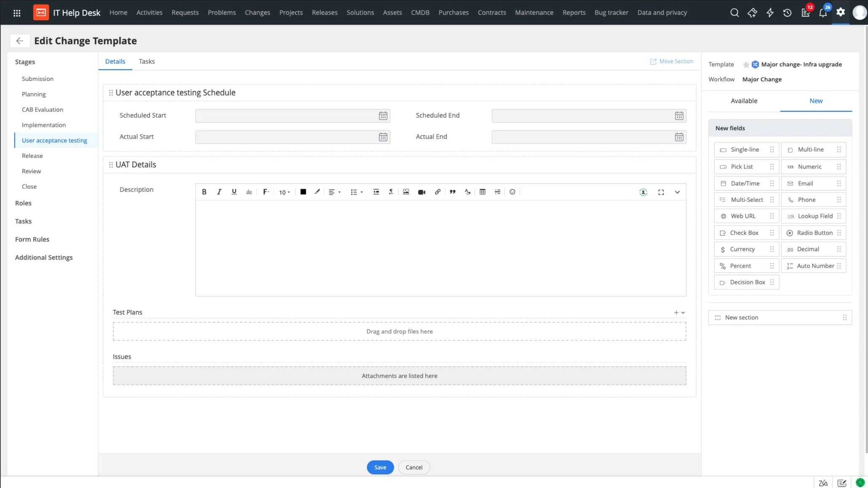
Task: Click the insert image icon
Action: click(406, 192)
